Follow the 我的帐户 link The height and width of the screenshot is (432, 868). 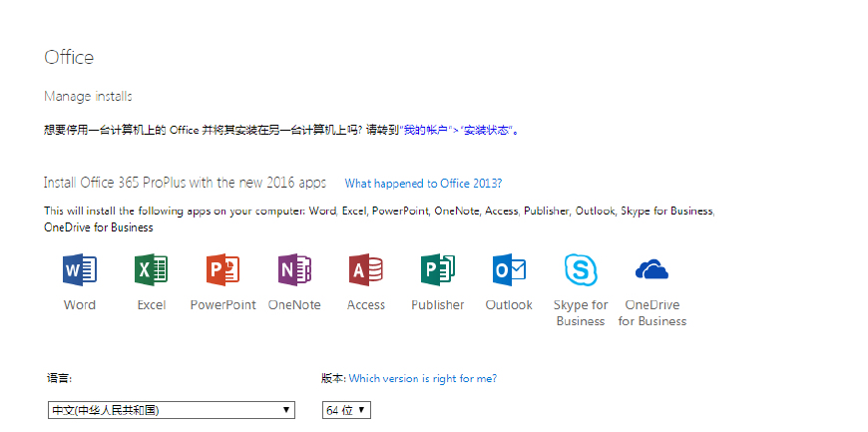click(x=426, y=131)
